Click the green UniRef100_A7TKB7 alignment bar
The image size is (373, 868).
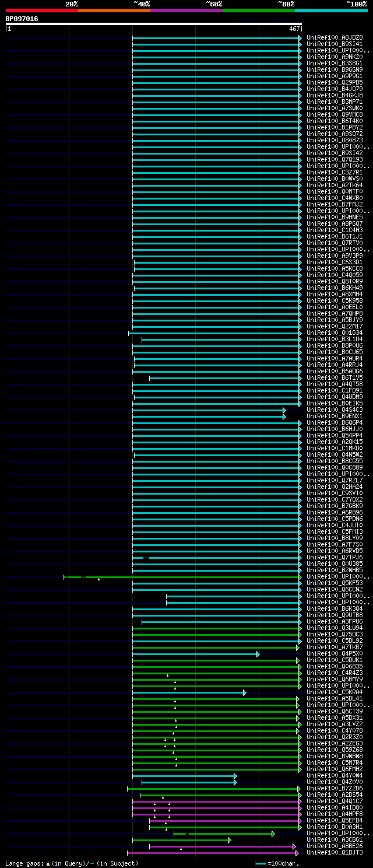(215, 647)
